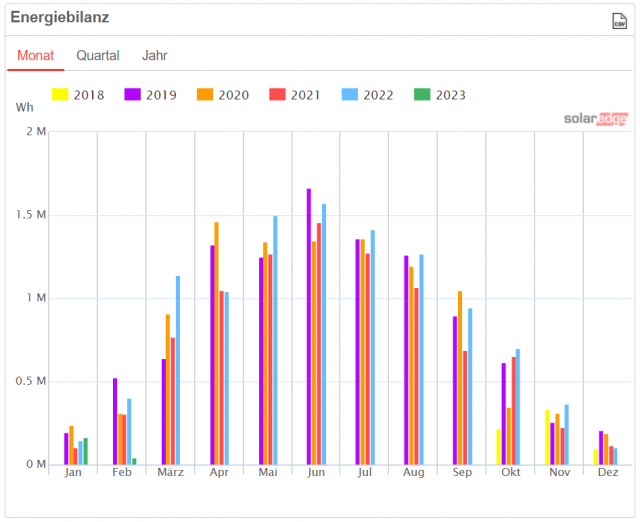Toggle the 2022 legend item

[367, 95]
